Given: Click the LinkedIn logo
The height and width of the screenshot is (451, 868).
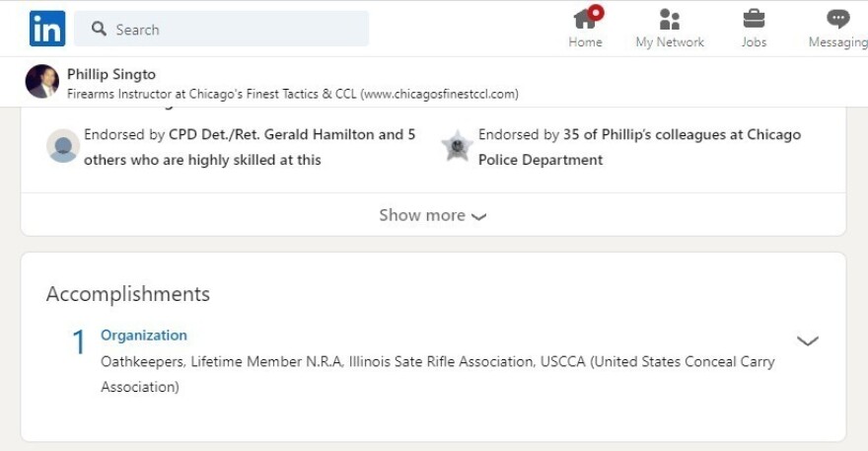Looking at the screenshot, I should click(x=47, y=29).
